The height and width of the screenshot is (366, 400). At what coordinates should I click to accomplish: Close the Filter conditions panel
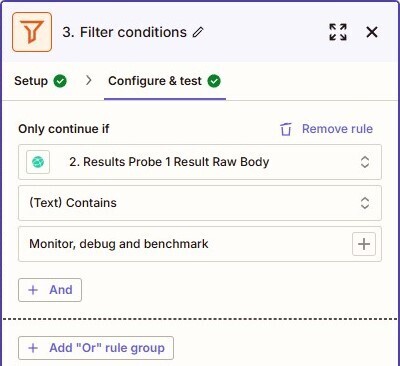pos(372,32)
